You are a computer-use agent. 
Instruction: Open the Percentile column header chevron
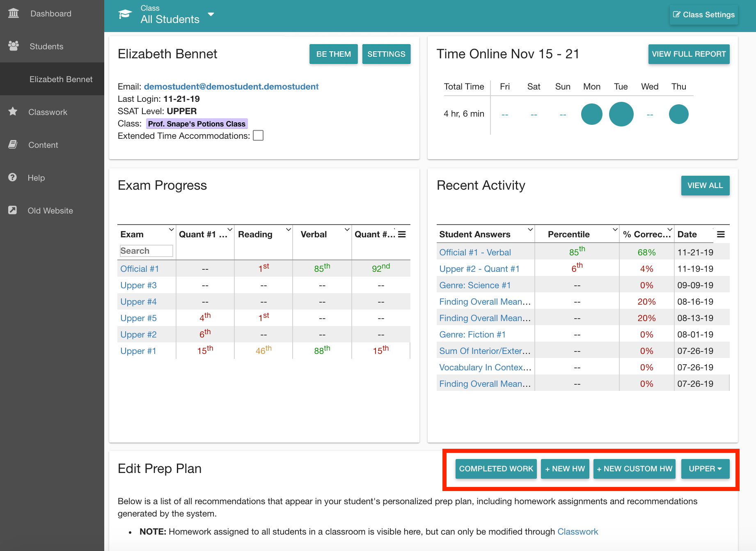point(615,230)
